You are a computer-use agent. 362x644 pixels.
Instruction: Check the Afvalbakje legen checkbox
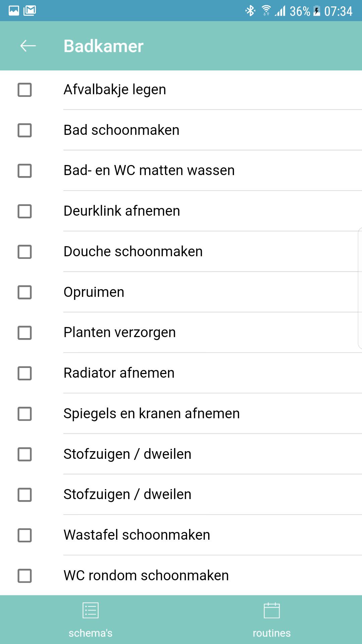(24, 90)
